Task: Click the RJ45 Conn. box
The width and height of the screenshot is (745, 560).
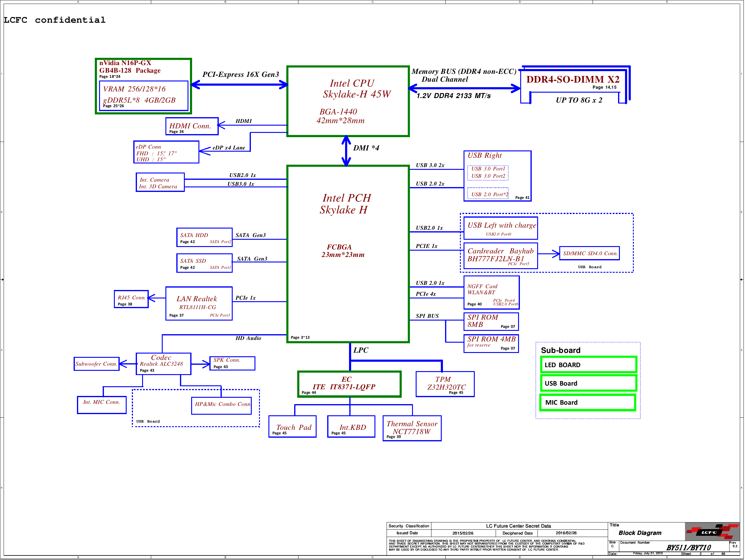Action: pyautogui.click(x=131, y=299)
